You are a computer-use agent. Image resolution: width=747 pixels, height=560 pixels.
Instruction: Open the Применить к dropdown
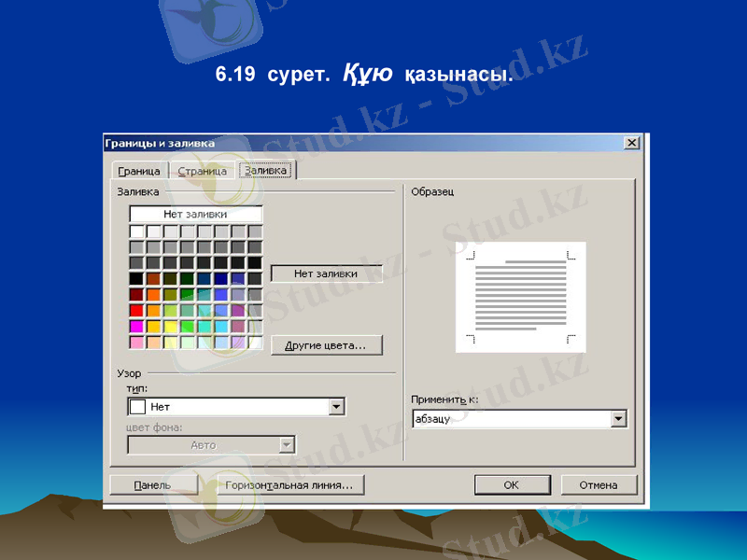coord(618,418)
